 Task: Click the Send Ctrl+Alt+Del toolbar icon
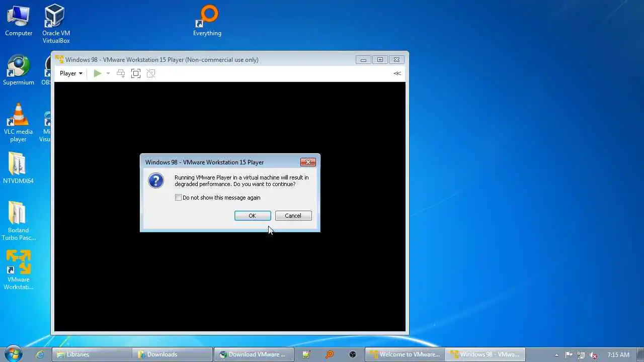(121, 73)
